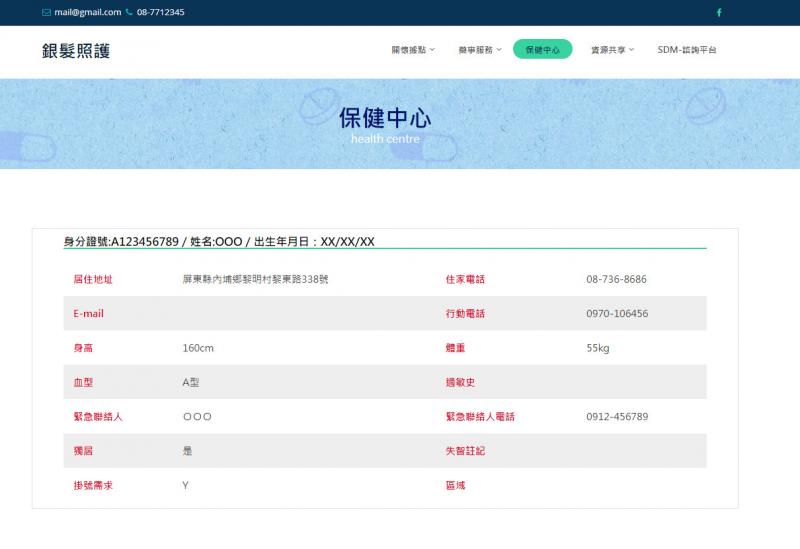Expand the 關懷據點 dropdown menu
This screenshot has width=800, height=549.
(413, 50)
